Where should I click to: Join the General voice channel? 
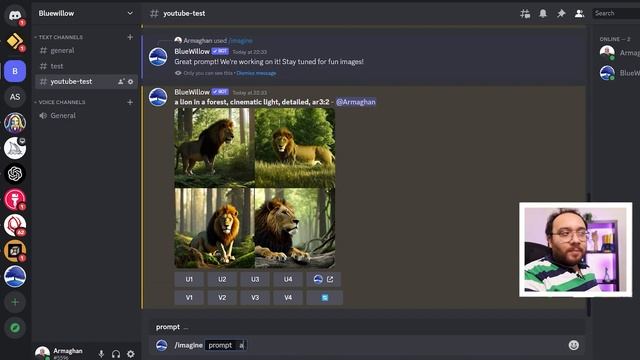pyautogui.click(x=86, y=116)
